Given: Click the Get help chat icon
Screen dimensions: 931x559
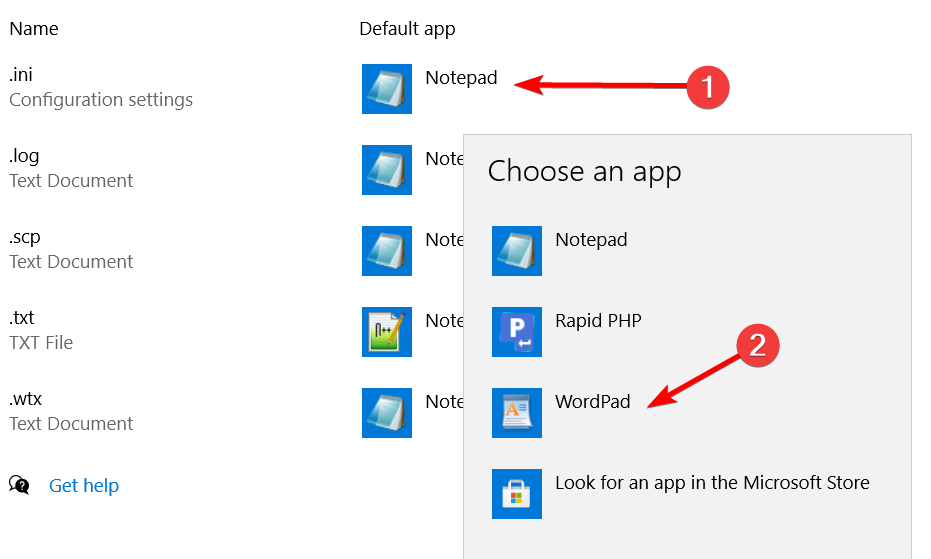Looking at the screenshot, I should 19,485.
